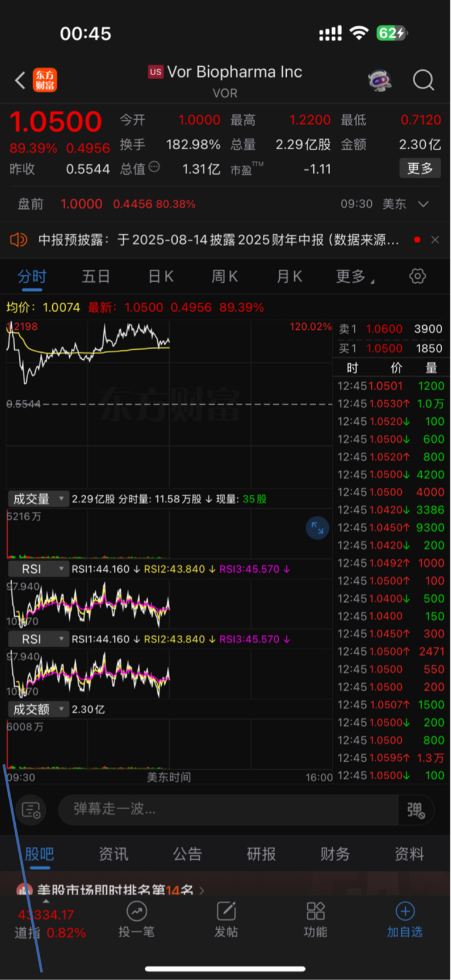Tap the 09:30 美东 time label

pos(373,204)
